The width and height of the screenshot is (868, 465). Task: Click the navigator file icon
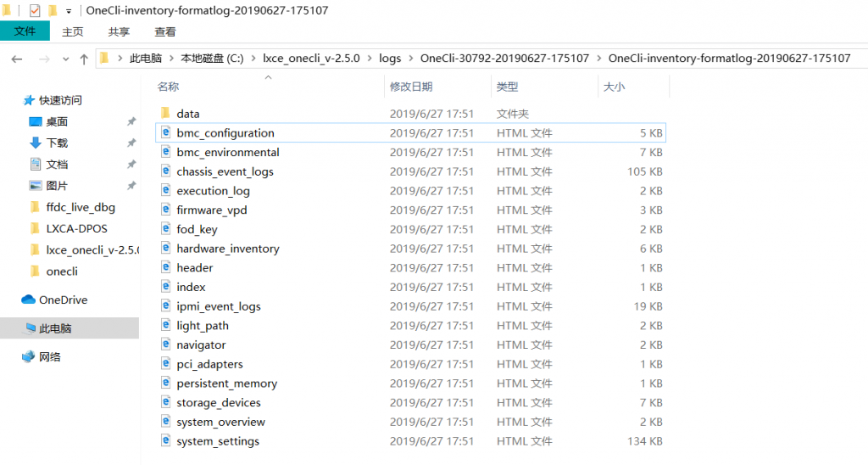(x=165, y=345)
